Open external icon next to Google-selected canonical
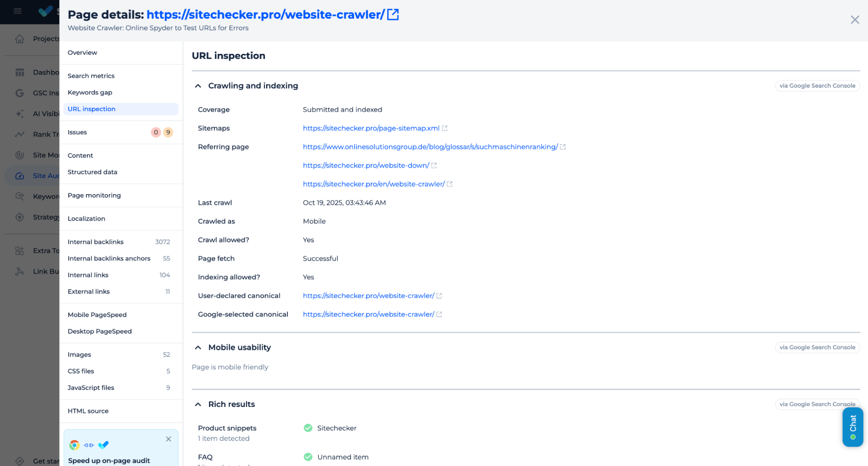868x466 pixels. (x=439, y=314)
